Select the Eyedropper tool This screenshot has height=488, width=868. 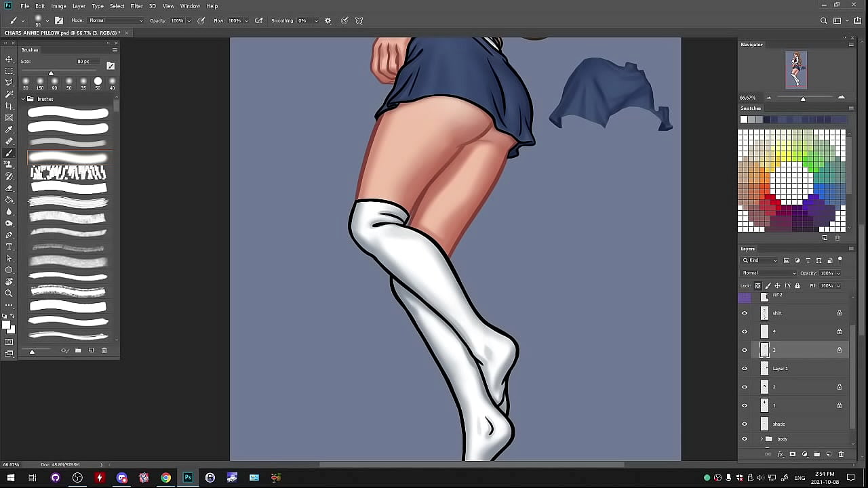9,129
